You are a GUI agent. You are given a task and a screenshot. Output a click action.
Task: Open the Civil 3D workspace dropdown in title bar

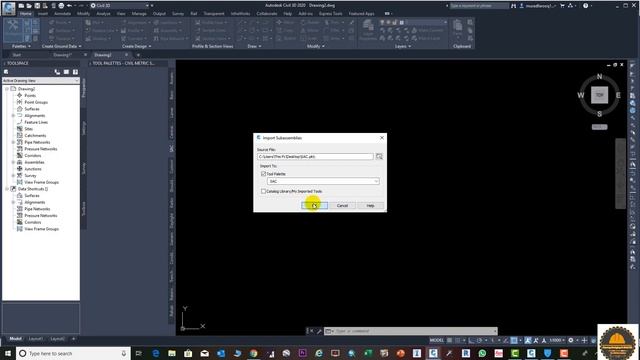tap(119, 6)
